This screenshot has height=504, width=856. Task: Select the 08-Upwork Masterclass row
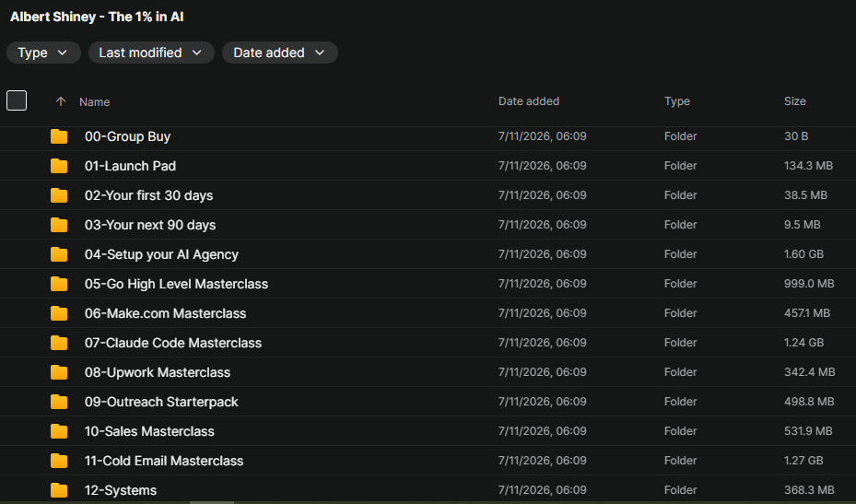(428, 372)
